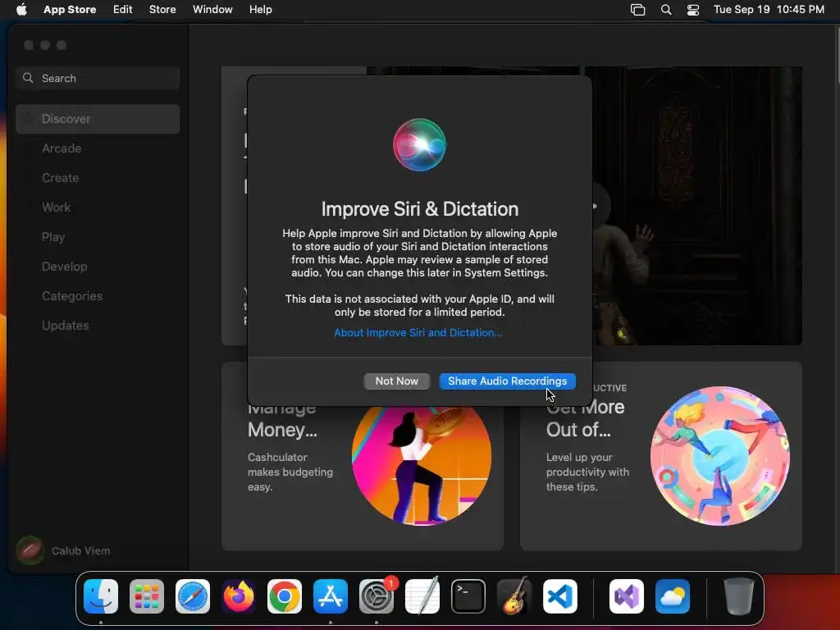Browse Categories in the sidebar

coord(98,295)
